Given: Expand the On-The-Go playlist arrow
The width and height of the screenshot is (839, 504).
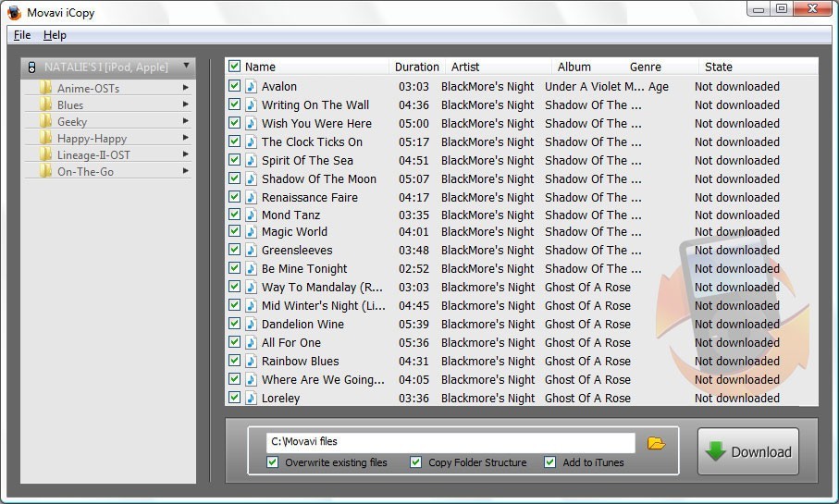Looking at the screenshot, I should click(x=185, y=171).
